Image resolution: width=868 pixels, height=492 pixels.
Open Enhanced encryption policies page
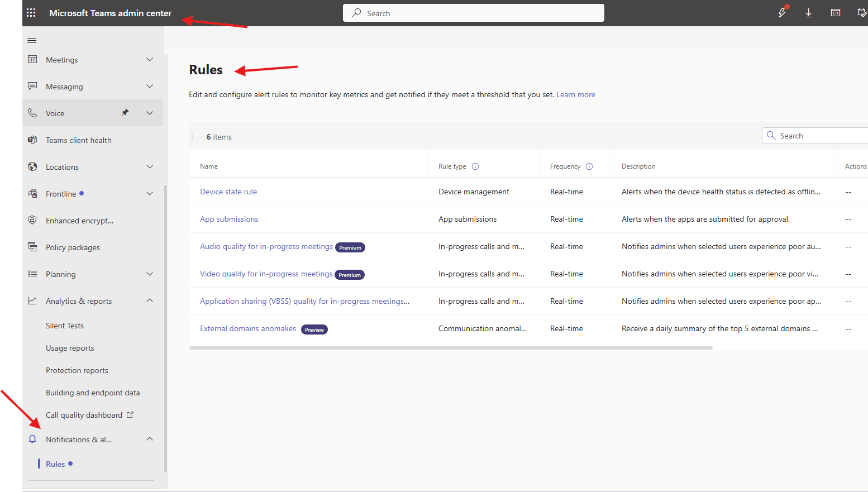[79, 221]
